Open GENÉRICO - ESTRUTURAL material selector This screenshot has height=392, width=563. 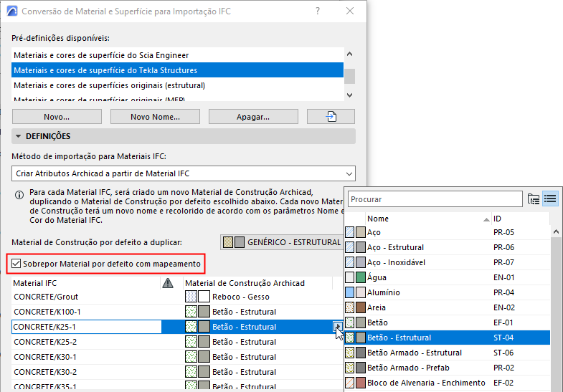click(x=281, y=242)
